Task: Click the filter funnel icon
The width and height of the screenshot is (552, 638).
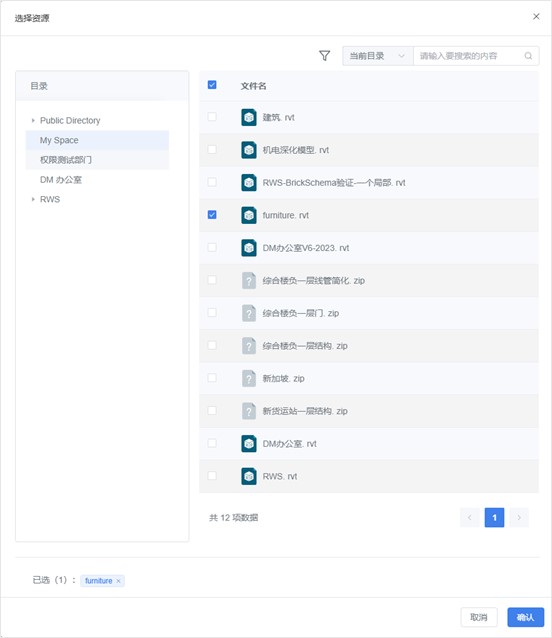Action: (324, 56)
